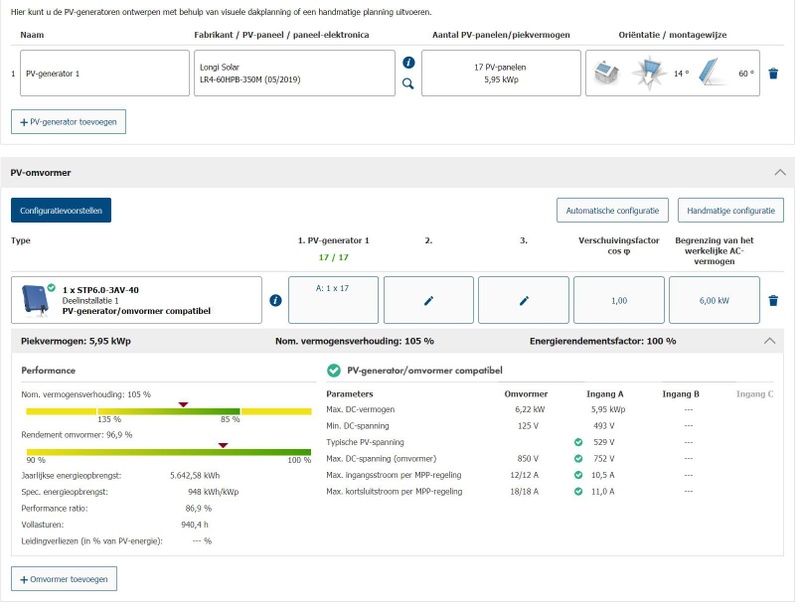The width and height of the screenshot is (800, 609).
Task: Click the 1 x STP6.0-3AV-40 inverter name
Action: tap(101, 291)
